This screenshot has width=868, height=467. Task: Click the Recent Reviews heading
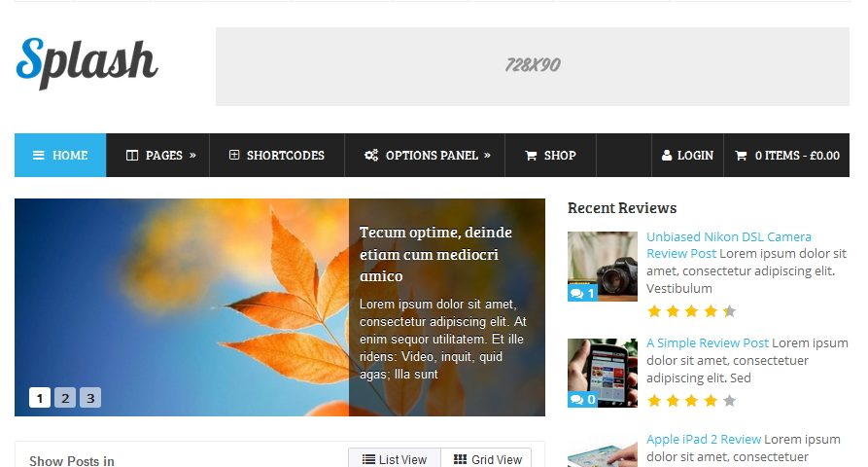[622, 208]
